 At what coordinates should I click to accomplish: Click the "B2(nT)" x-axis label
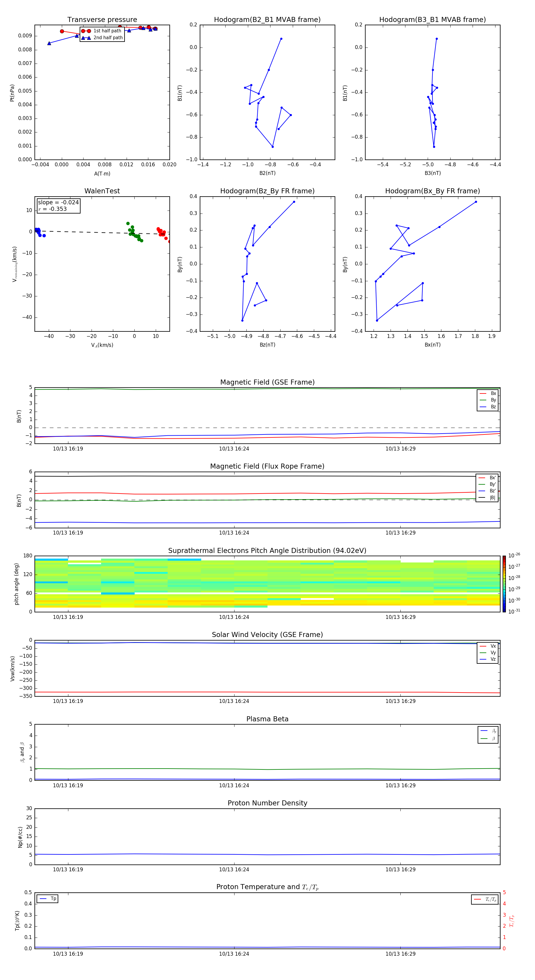click(267, 173)
